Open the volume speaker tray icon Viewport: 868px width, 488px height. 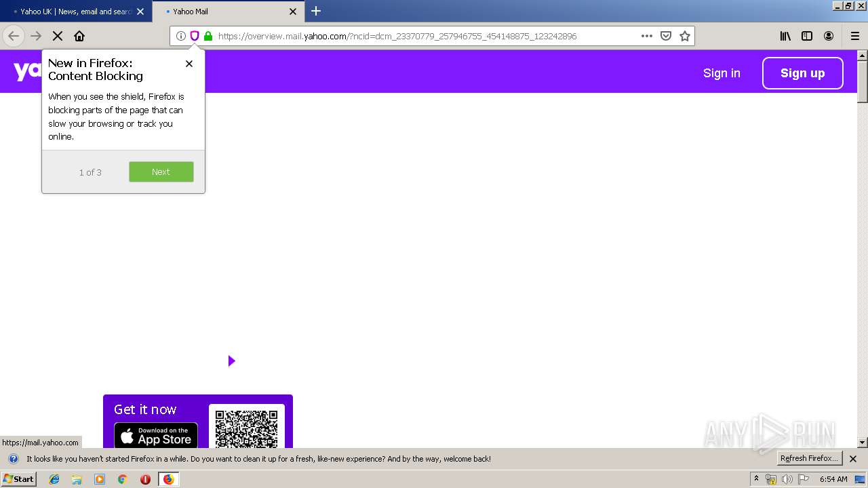tap(787, 479)
